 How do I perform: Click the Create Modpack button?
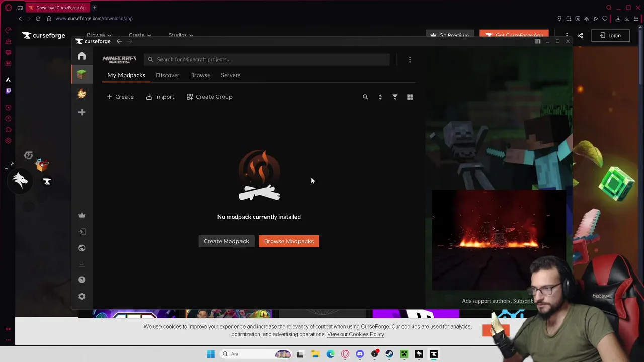pyautogui.click(x=226, y=241)
